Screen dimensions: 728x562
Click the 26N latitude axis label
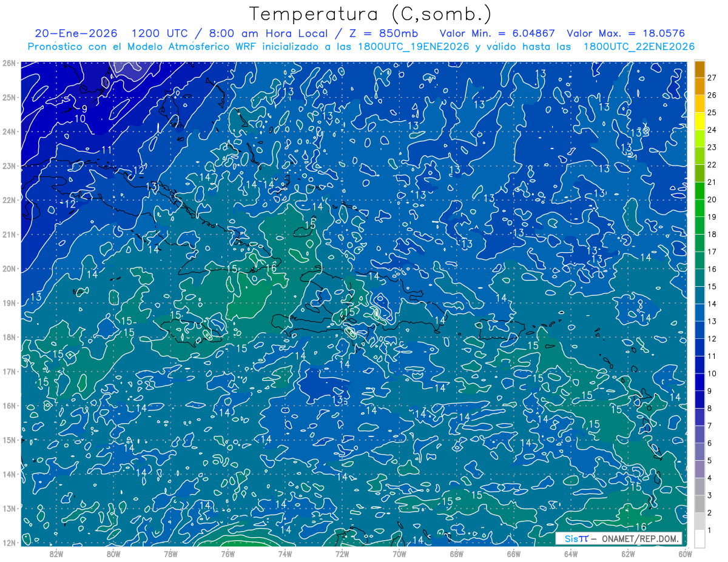pyautogui.click(x=8, y=63)
